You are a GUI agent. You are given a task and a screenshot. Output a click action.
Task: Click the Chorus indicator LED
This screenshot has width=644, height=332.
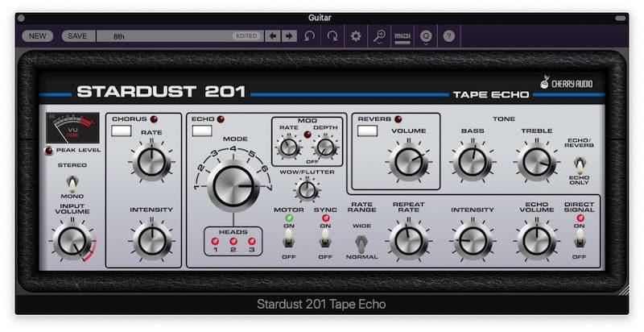tap(154, 119)
